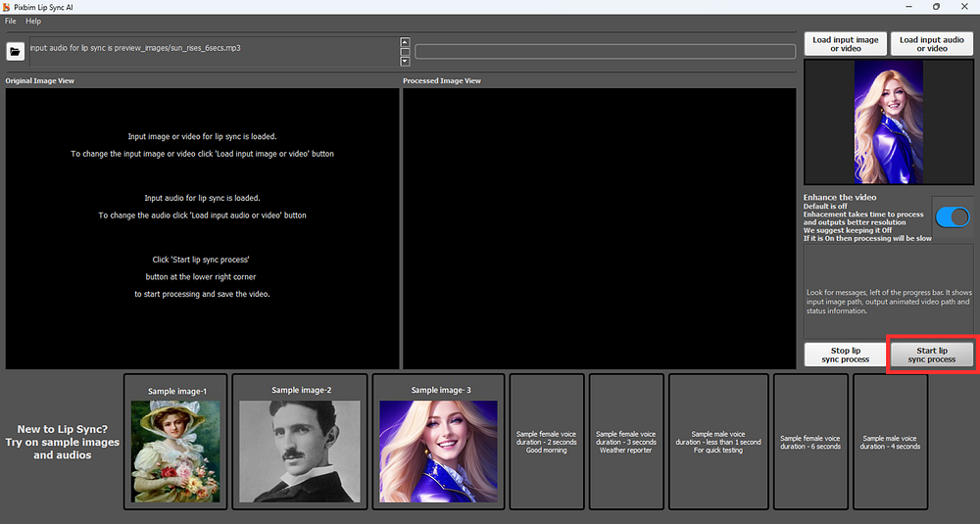Choose sample male voice for quick testing
This screenshot has height=524, width=980.
[x=718, y=442]
